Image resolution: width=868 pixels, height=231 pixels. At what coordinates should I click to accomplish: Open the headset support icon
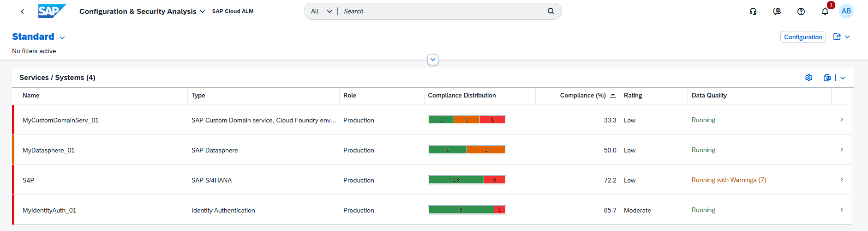click(x=753, y=12)
